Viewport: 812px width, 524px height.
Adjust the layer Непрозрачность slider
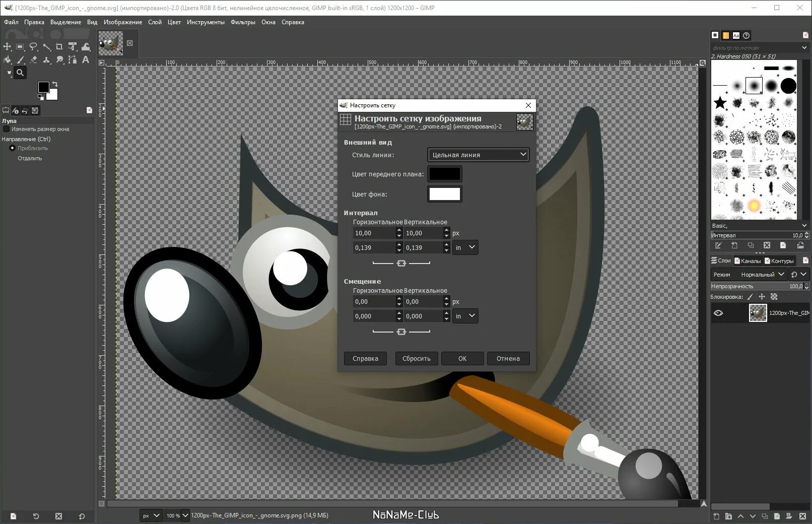(757, 286)
